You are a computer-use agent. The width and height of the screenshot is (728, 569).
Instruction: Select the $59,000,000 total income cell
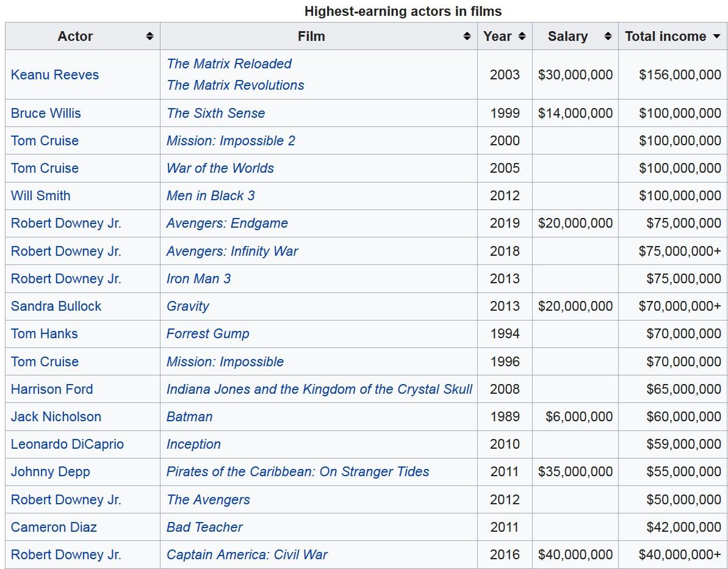672,444
